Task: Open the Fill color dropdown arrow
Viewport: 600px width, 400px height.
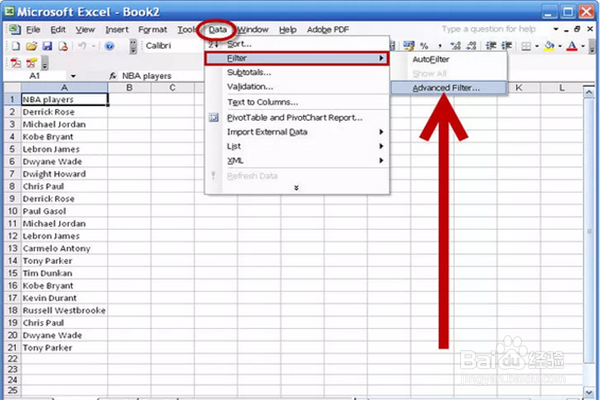Action: click(x=560, y=46)
